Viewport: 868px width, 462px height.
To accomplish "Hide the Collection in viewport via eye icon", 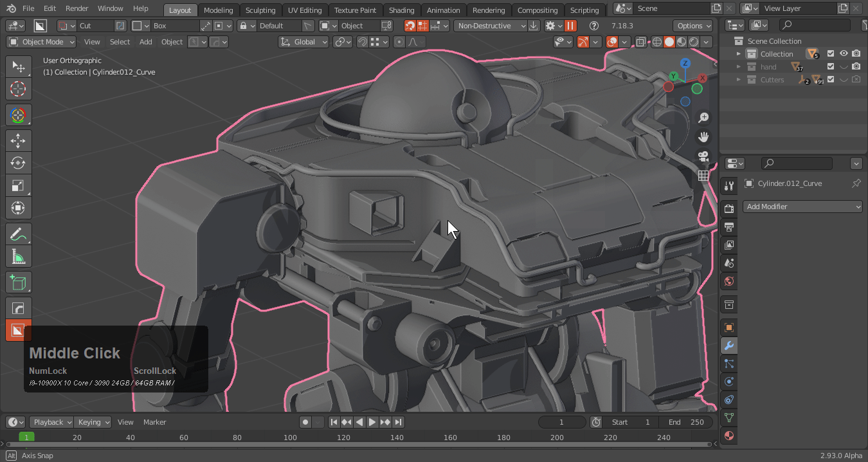I will point(844,54).
